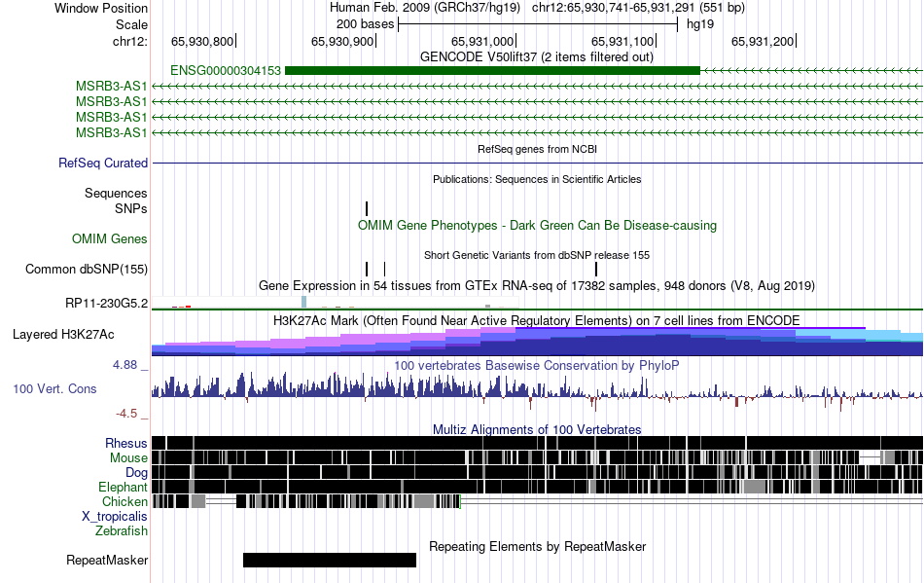Select the dark green ENSG00000304153 exon block
This screenshot has height=583, width=924.
point(492,71)
